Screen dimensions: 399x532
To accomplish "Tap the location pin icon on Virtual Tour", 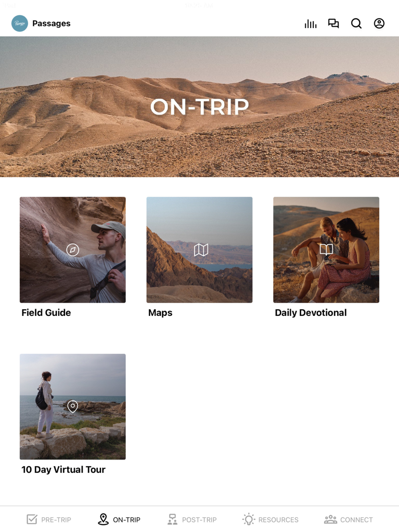I will coord(73,406).
